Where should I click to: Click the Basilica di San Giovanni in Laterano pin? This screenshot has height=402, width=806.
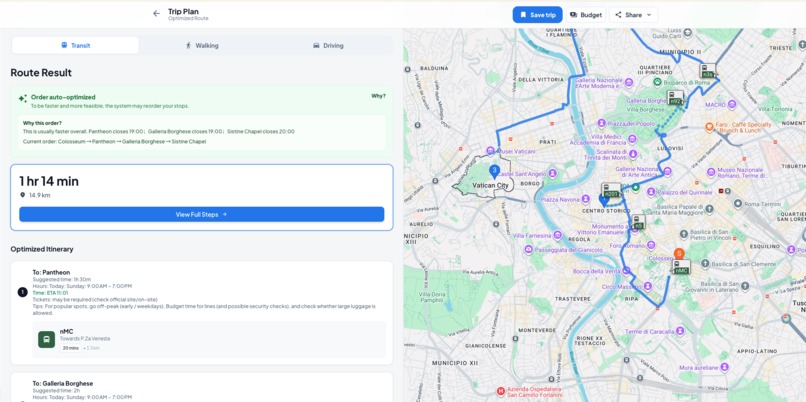[x=746, y=284]
